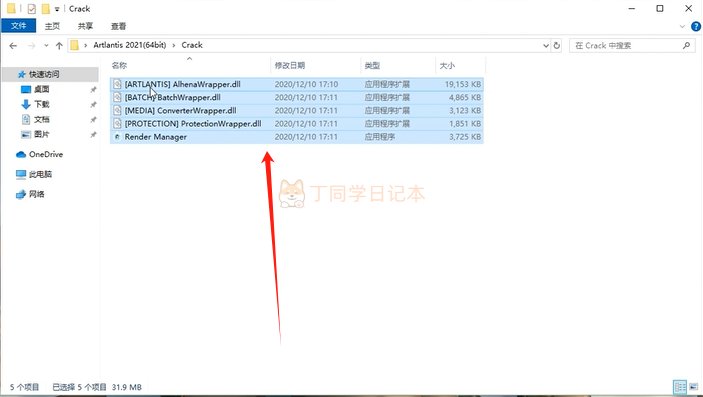Screen dimensions: 703x397
Task: Switch to the 查看 ribbon tab
Action: [118, 26]
